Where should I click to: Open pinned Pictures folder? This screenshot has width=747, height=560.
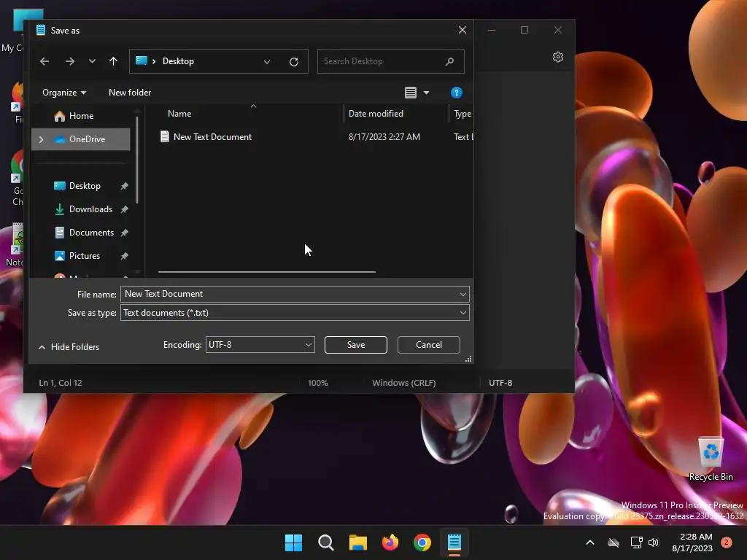[85, 256]
